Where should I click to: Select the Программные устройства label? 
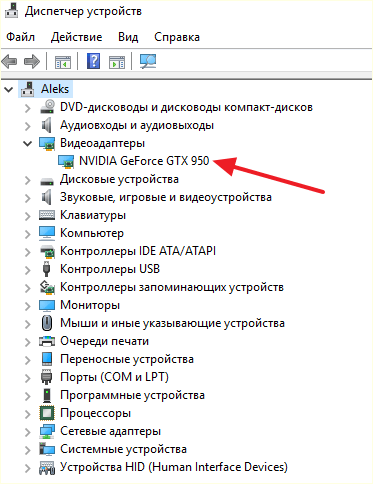[x=132, y=395]
